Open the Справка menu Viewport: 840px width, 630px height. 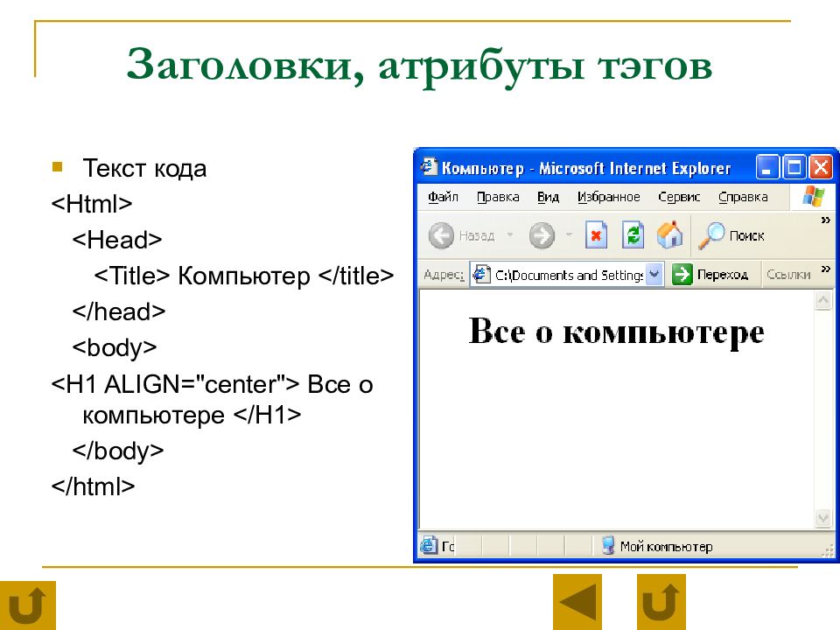tap(743, 197)
